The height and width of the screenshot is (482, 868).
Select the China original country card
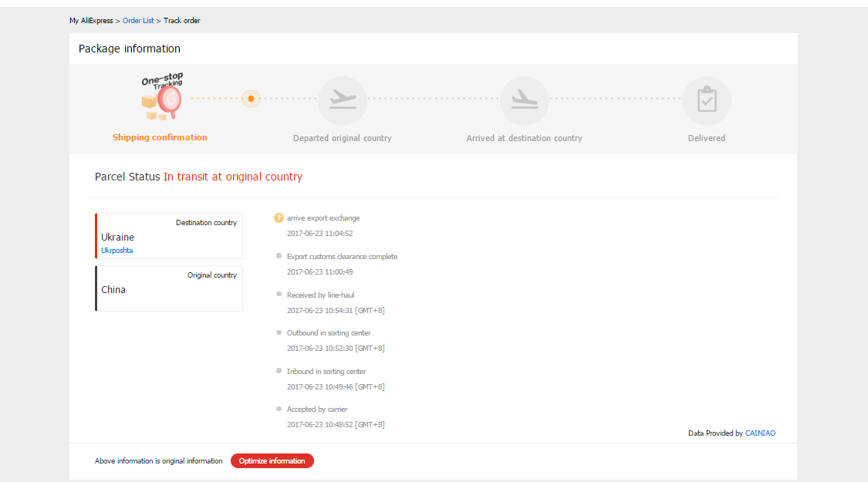coord(169,288)
